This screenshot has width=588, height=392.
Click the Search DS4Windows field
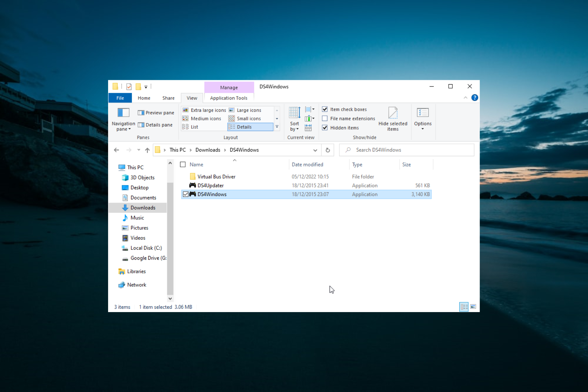pos(406,150)
